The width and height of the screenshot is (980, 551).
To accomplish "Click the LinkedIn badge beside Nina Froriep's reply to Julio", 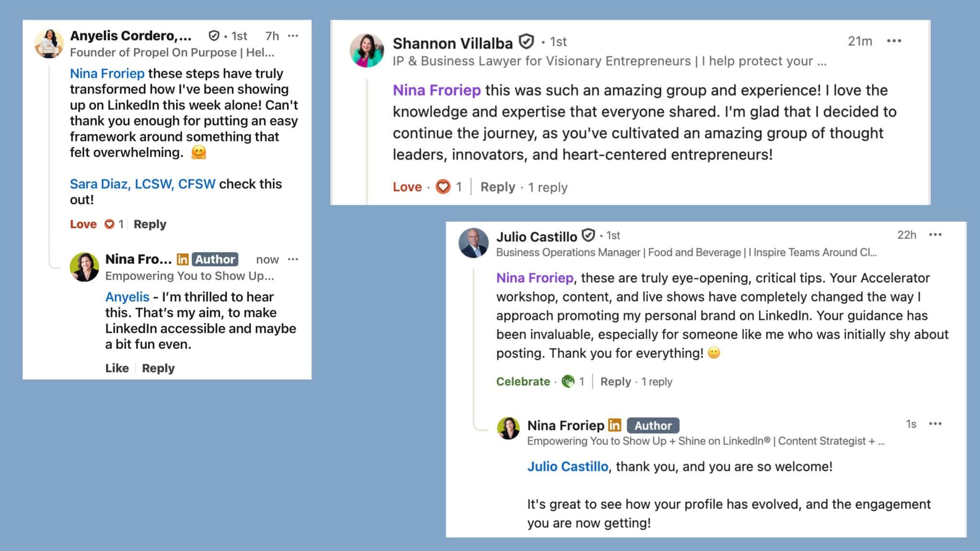I will 614,425.
